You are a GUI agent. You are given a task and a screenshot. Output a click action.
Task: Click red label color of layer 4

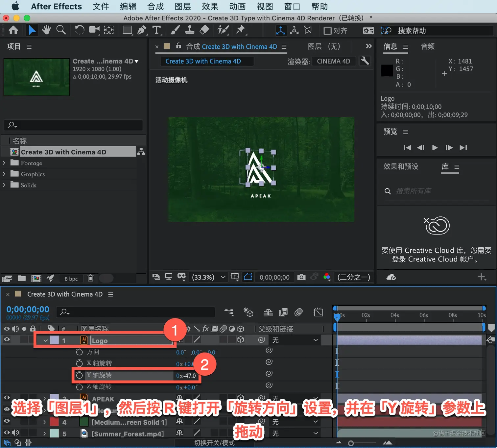tap(54, 422)
